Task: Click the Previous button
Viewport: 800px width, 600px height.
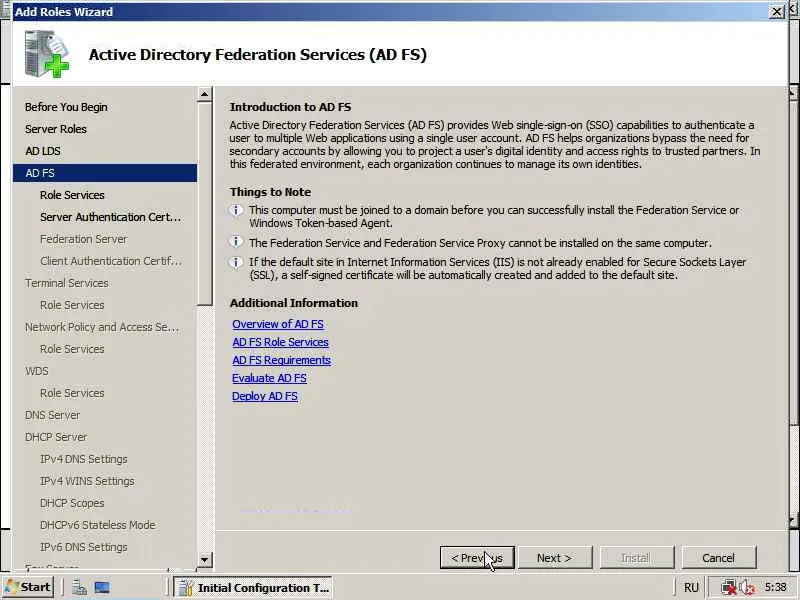Action: (x=477, y=558)
